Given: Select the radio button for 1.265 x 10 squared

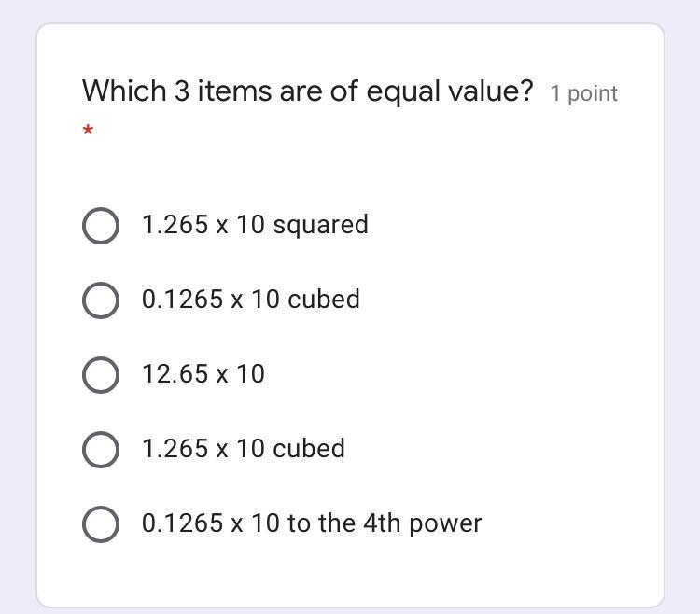Looking at the screenshot, I should coord(101,225).
